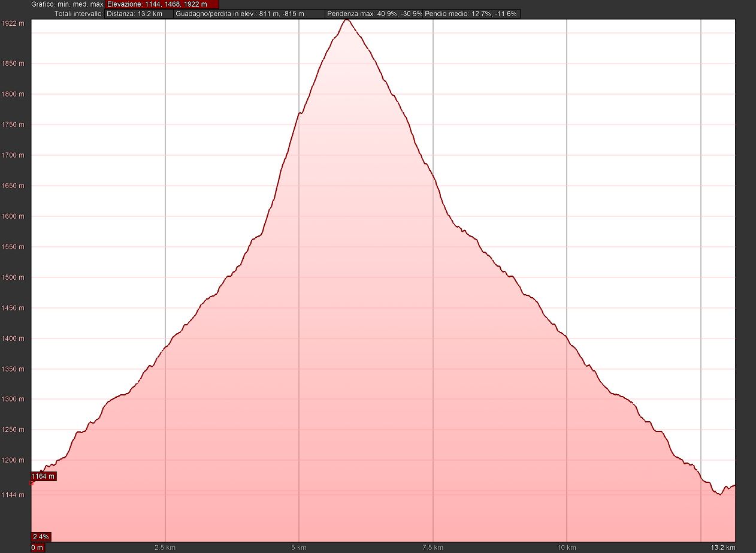Click the 7.5 km x-axis tick label
The width and height of the screenshot is (756, 553).
(433, 548)
